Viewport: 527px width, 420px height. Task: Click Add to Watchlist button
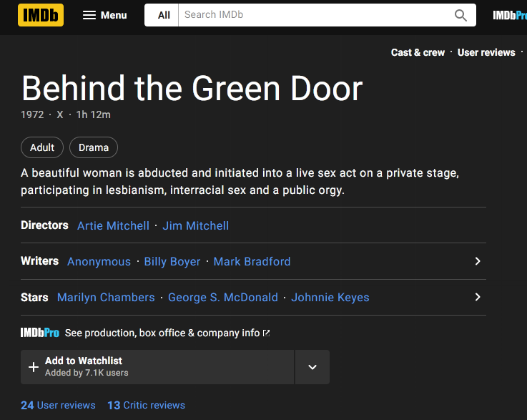[x=157, y=367]
